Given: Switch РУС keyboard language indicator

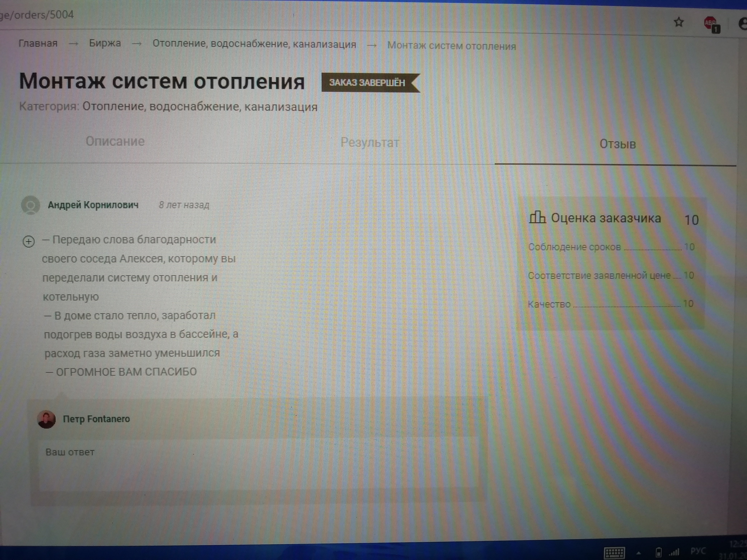Looking at the screenshot, I should click(x=698, y=551).
